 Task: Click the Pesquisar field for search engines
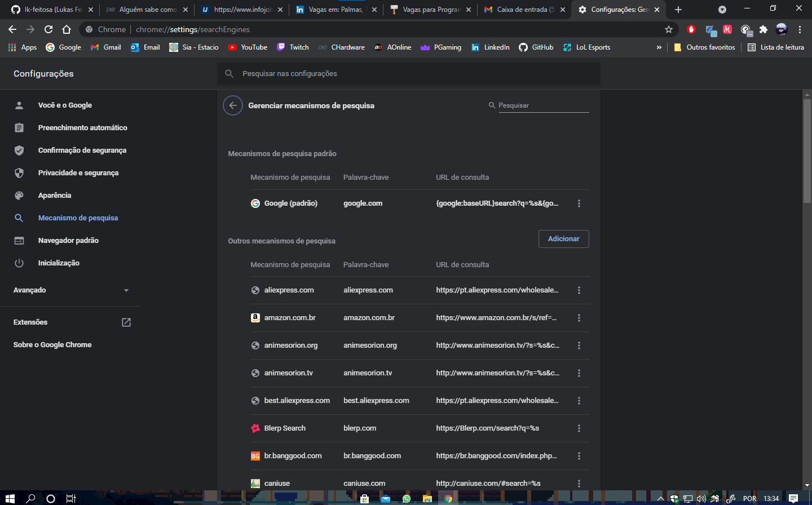pos(544,105)
